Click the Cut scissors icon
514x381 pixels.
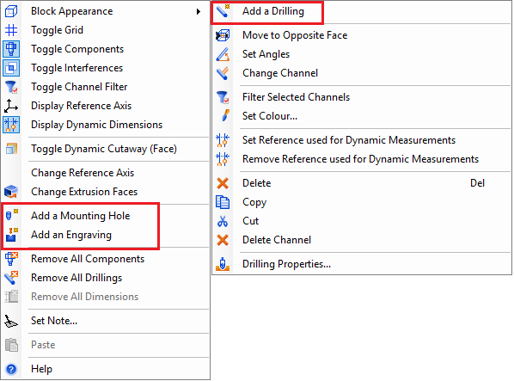pos(223,221)
